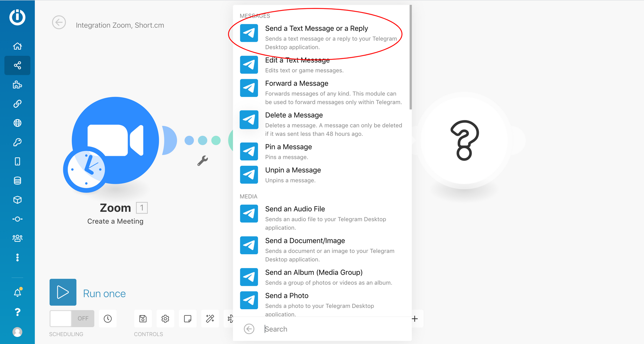This screenshot has height=344, width=644.
Task: Click the empty question mark module
Action: coord(465,140)
